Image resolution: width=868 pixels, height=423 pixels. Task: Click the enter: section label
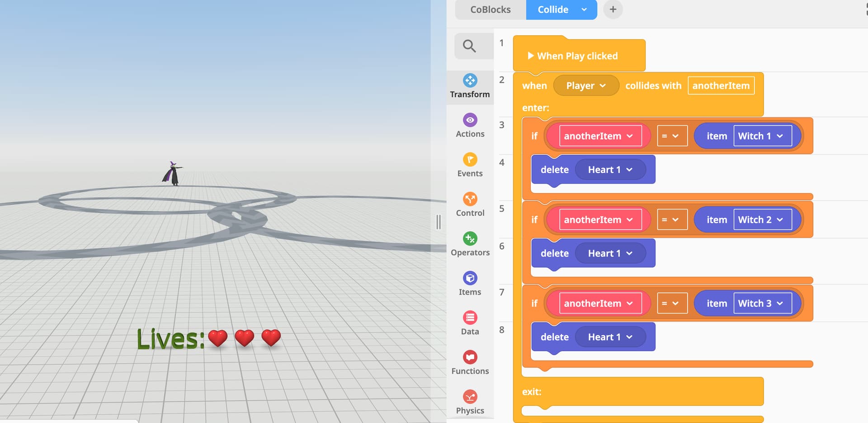[x=535, y=108]
